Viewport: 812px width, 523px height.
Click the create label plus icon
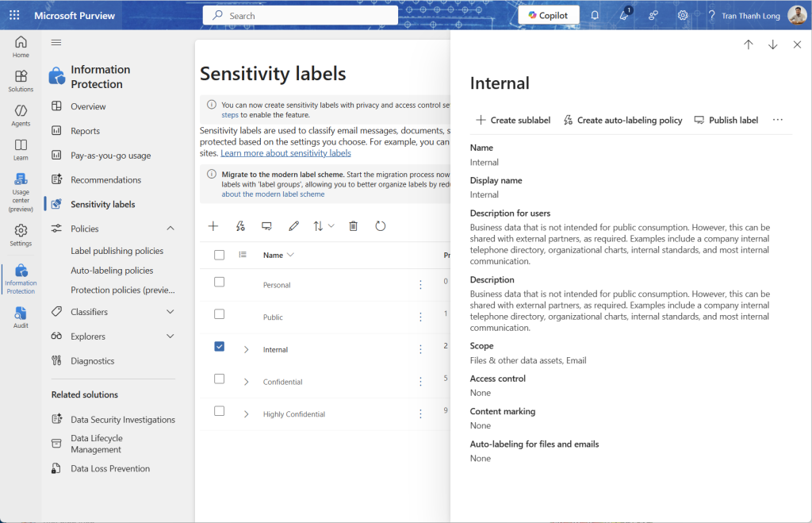point(213,226)
